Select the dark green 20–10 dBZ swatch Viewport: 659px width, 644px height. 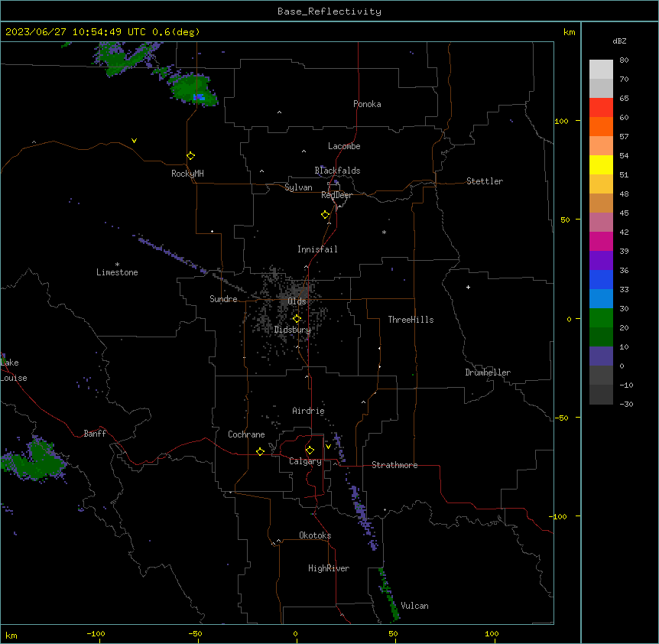(601, 337)
